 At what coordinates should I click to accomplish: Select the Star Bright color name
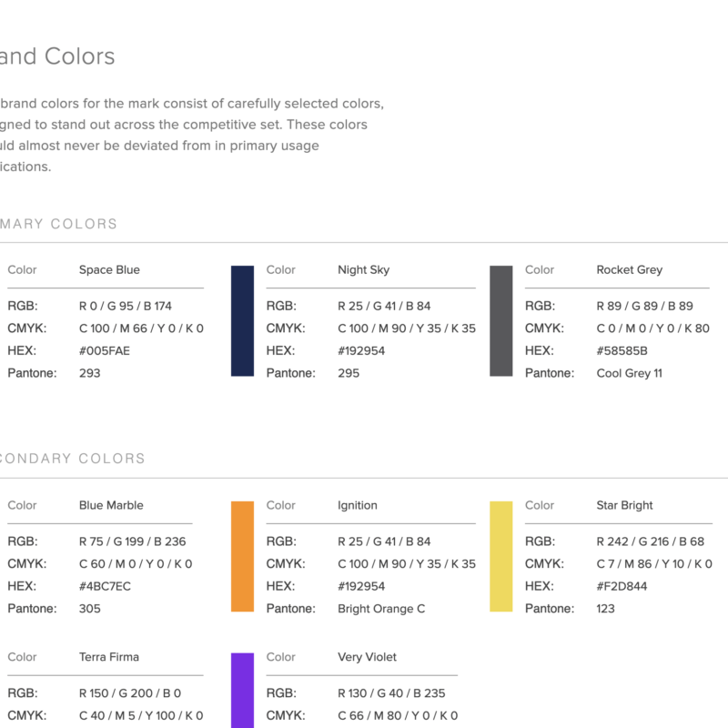[x=624, y=505]
